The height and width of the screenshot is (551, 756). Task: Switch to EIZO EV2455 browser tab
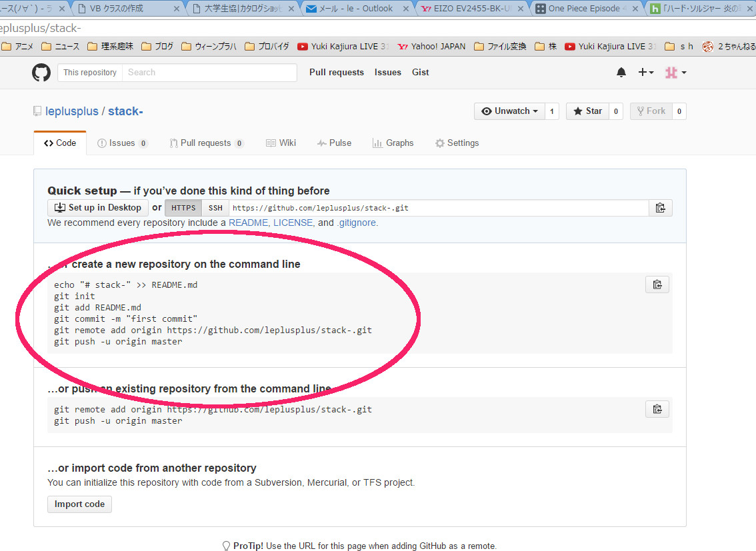pyautogui.click(x=471, y=8)
